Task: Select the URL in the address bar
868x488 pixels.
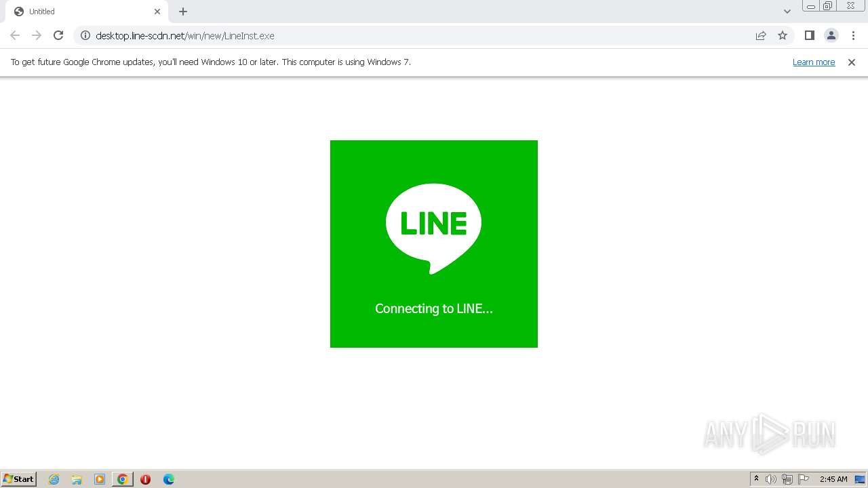Action: click(x=184, y=36)
